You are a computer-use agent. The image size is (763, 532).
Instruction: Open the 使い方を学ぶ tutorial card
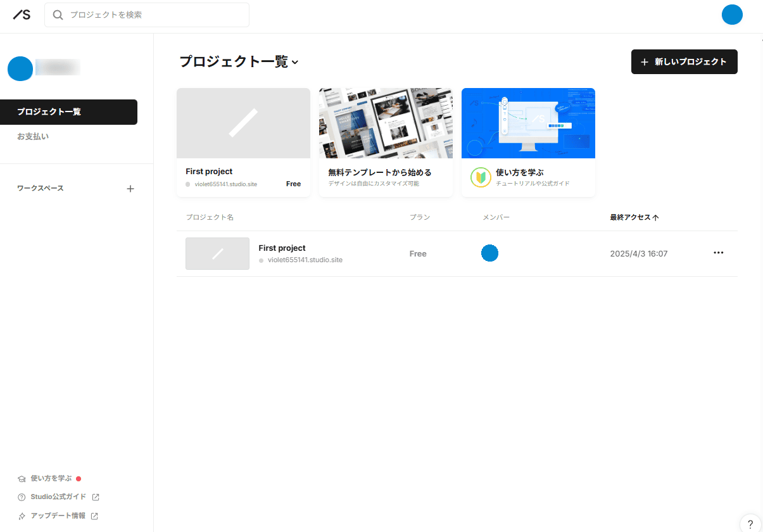(x=528, y=142)
